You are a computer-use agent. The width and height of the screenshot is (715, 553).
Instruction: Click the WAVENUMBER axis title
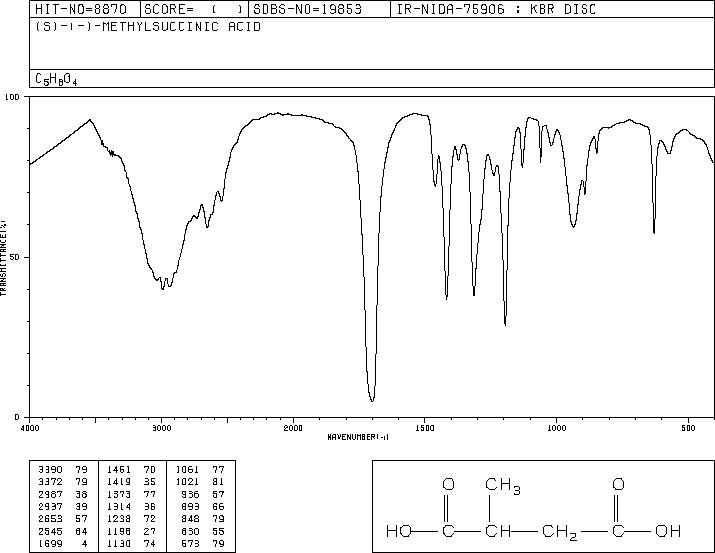[358, 437]
